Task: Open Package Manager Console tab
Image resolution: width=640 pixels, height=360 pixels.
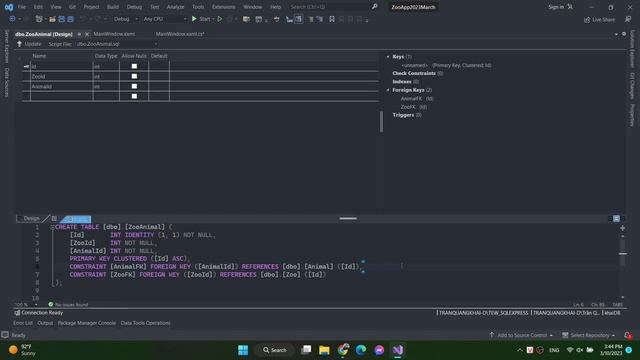Action: click(x=87, y=323)
